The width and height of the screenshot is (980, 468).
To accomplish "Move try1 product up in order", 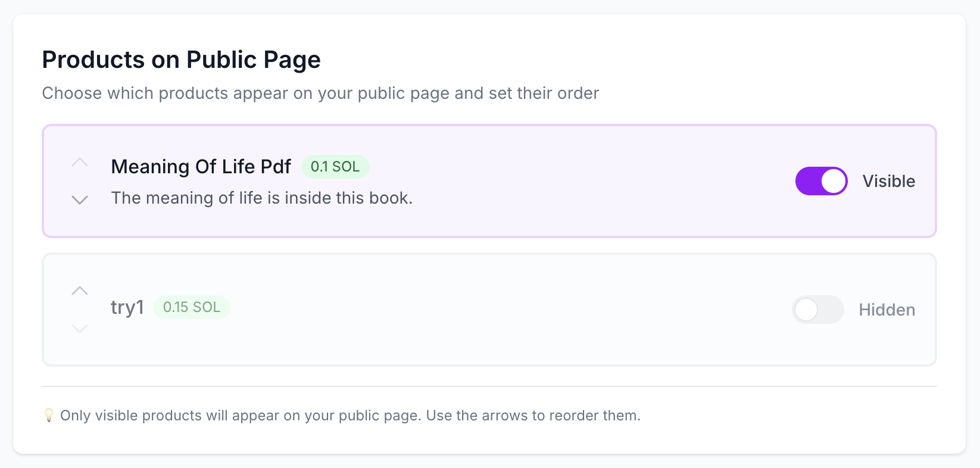I will [80, 291].
